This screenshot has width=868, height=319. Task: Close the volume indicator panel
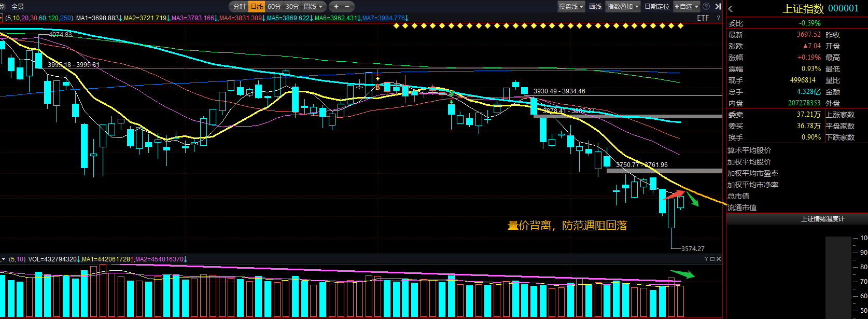(719, 259)
